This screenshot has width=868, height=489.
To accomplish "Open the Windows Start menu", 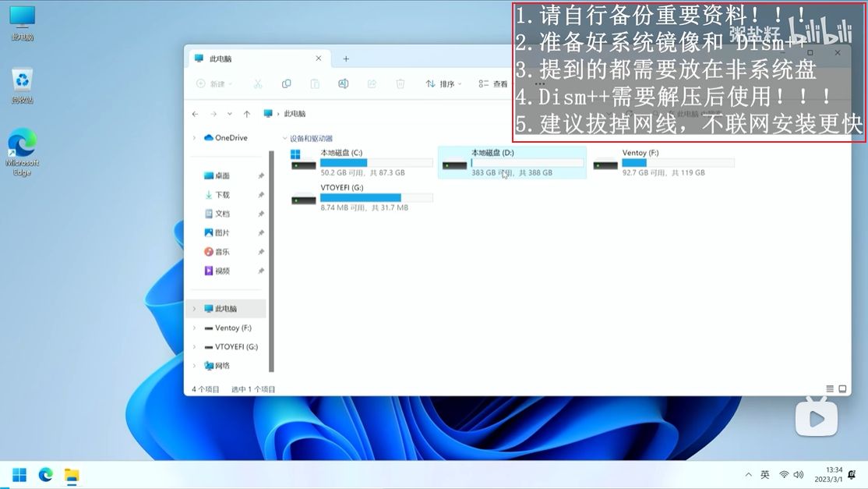I will 19,474.
